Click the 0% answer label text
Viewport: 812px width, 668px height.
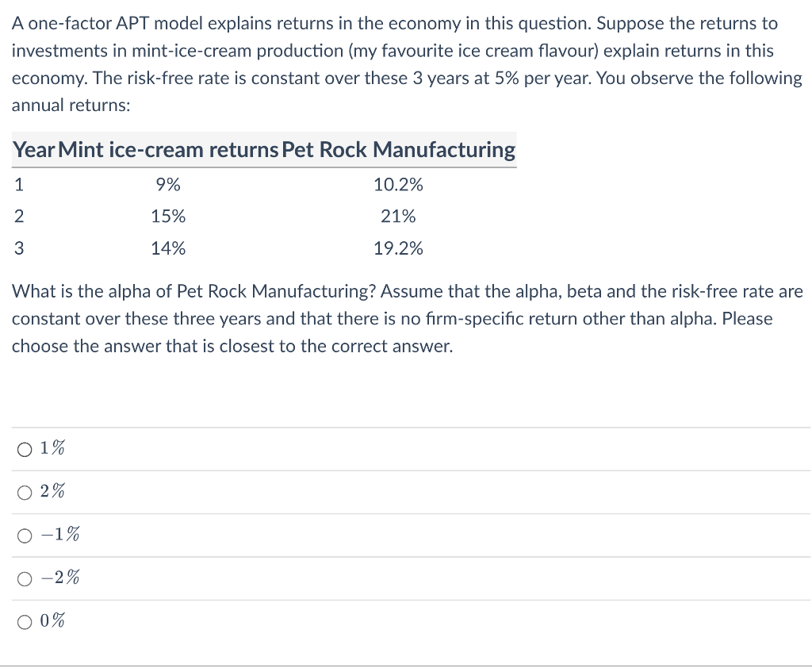(x=51, y=620)
